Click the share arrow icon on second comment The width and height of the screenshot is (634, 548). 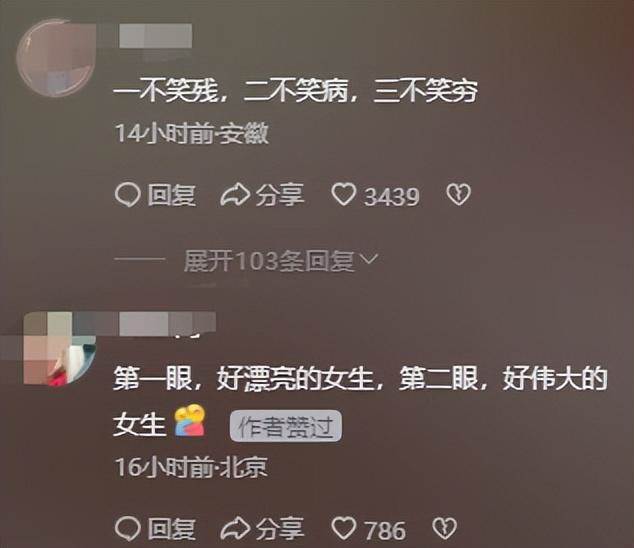(235, 529)
